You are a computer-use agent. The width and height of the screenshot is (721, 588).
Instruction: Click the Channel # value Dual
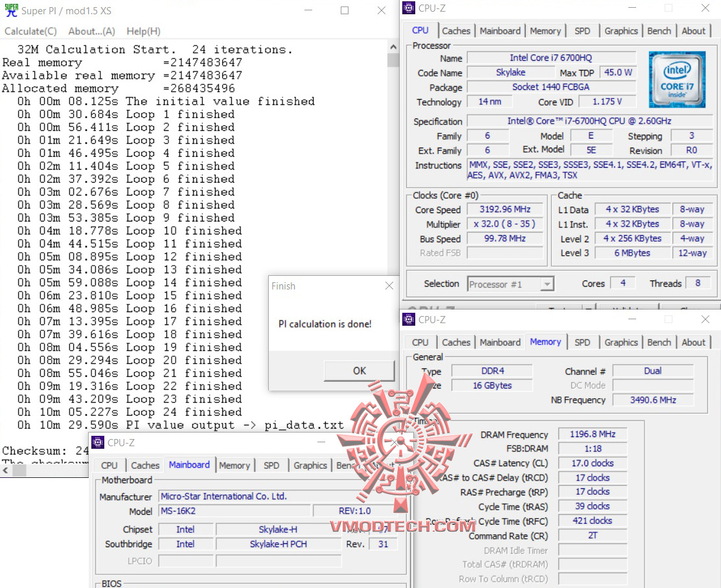click(653, 371)
